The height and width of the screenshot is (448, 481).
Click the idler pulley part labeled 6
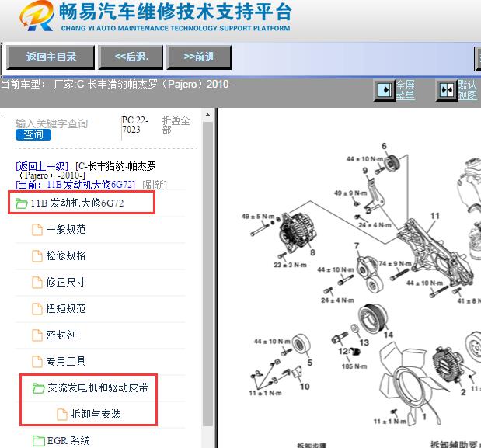(392, 164)
